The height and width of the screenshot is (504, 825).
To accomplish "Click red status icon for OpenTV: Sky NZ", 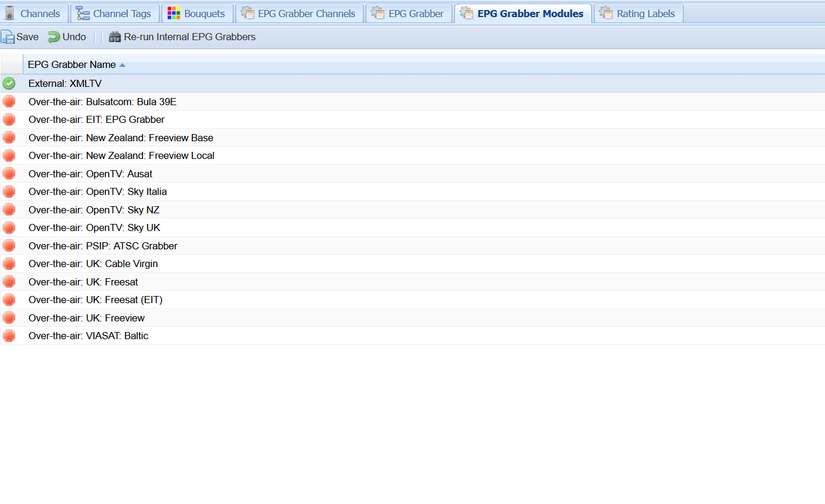I will [9, 210].
